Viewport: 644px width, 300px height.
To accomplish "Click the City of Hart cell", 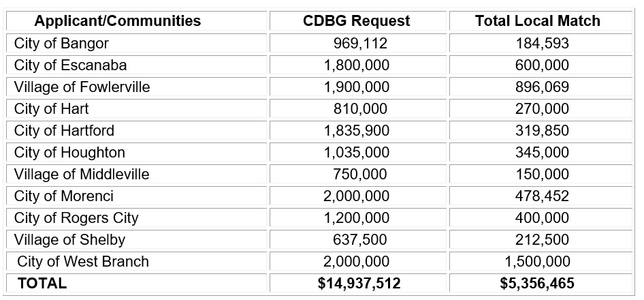I will tap(51, 109).
